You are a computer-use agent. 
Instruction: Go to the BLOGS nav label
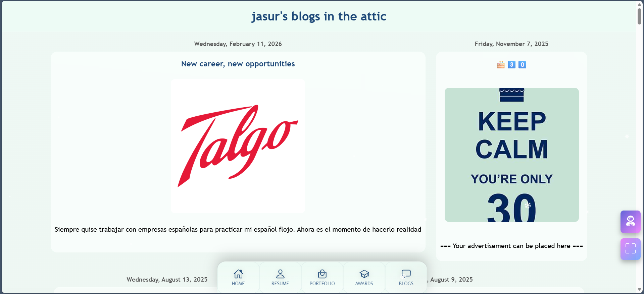406,284
